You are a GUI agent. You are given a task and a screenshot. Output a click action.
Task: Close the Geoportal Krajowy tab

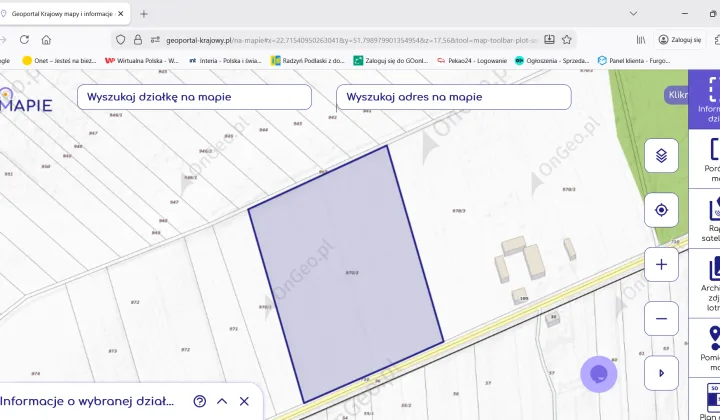121,14
